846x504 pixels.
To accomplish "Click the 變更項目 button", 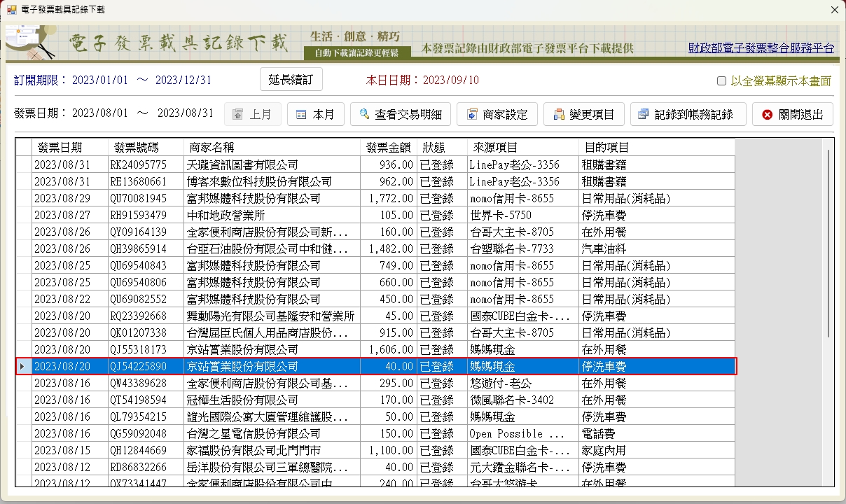I will point(585,114).
